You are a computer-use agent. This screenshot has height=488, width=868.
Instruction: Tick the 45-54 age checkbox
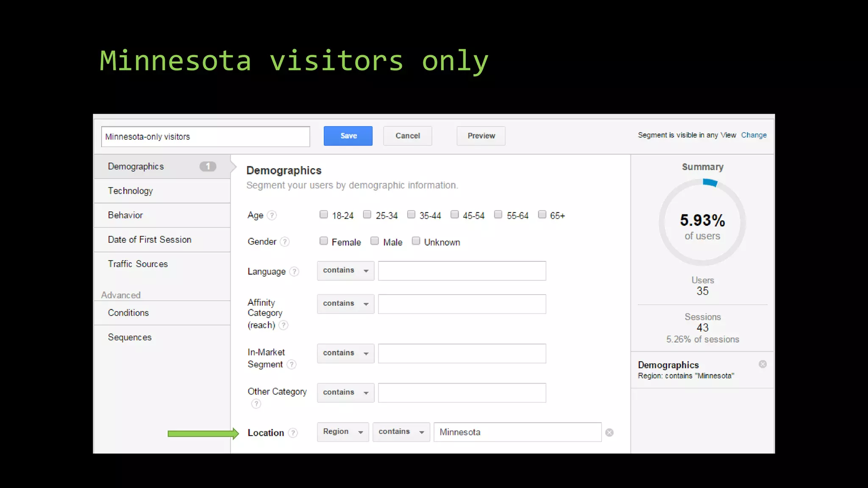(x=455, y=214)
